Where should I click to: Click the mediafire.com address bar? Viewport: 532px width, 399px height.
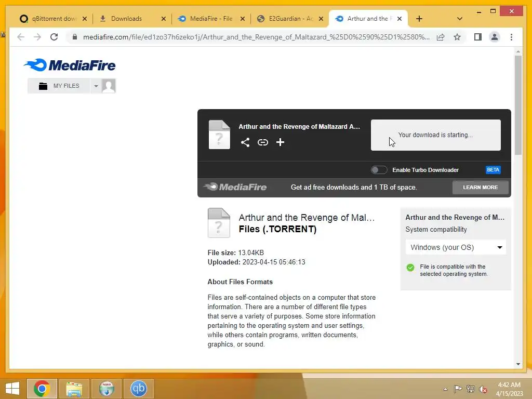click(256, 37)
